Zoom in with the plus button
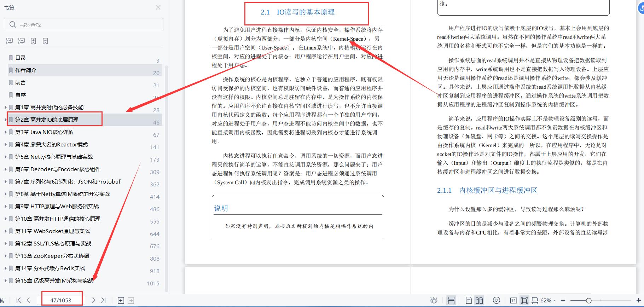 639,300
